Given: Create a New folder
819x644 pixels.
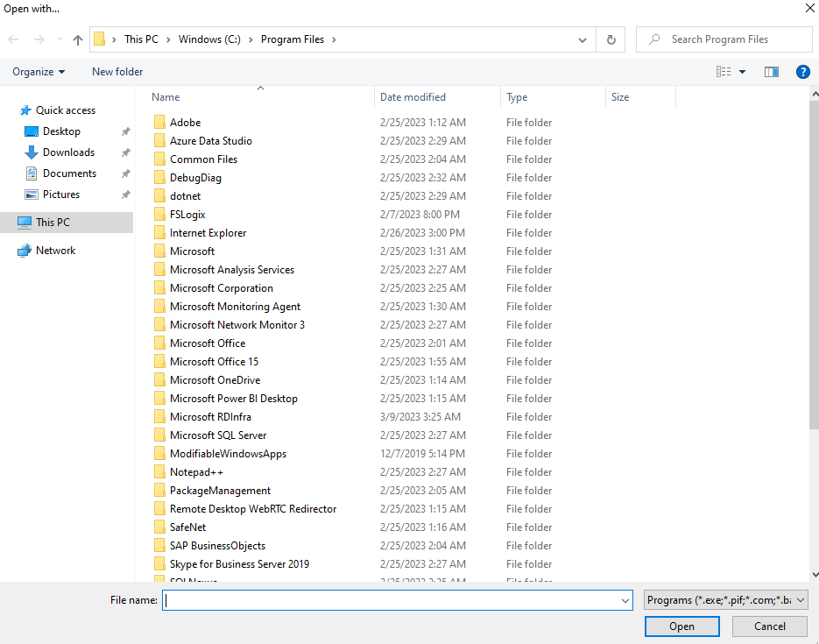Looking at the screenshot, I should pyautogui.click(x=117, y=72).
